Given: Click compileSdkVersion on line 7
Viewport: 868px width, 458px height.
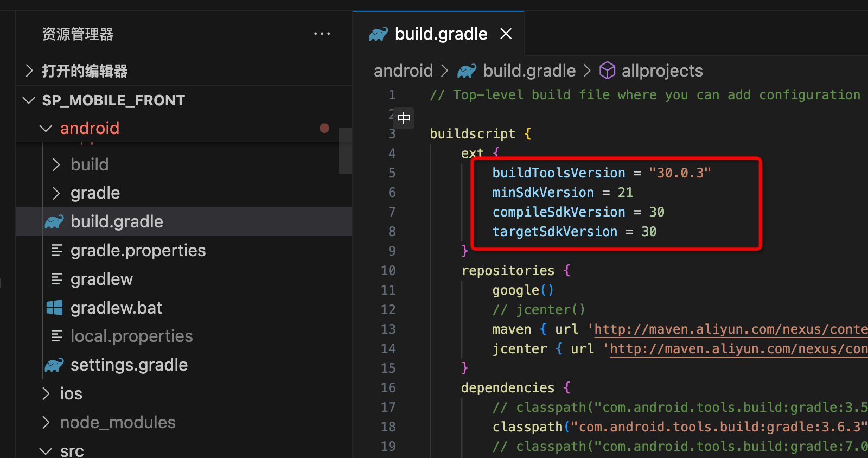Looking at the screenshot, I should [559, 212].
